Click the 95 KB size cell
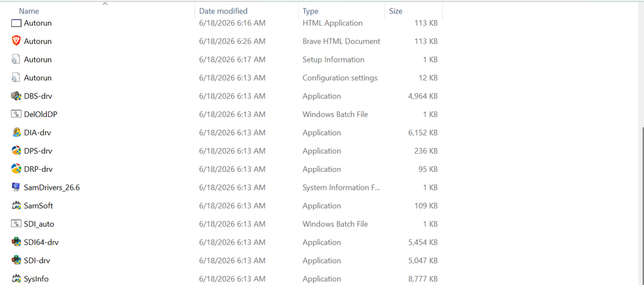The image size is (644, 285). [x=428, y=169]
